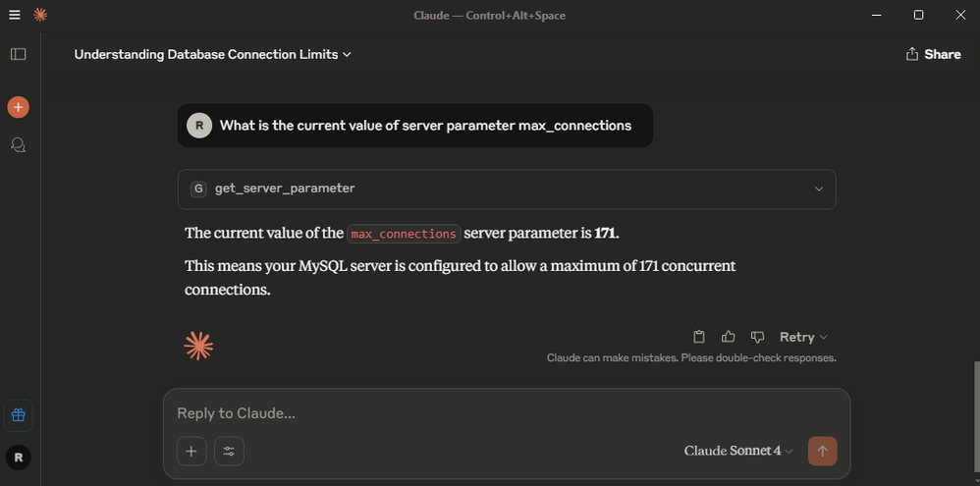Screen dimensions: 980x486
Task: Click the Share button
Action: 933,54
